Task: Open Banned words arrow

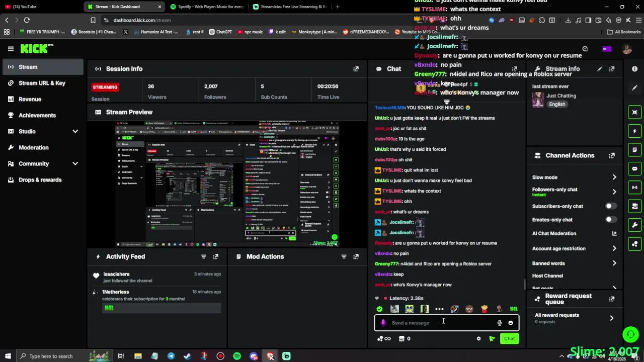Action: pyautogui.click(x=614, y=263)
